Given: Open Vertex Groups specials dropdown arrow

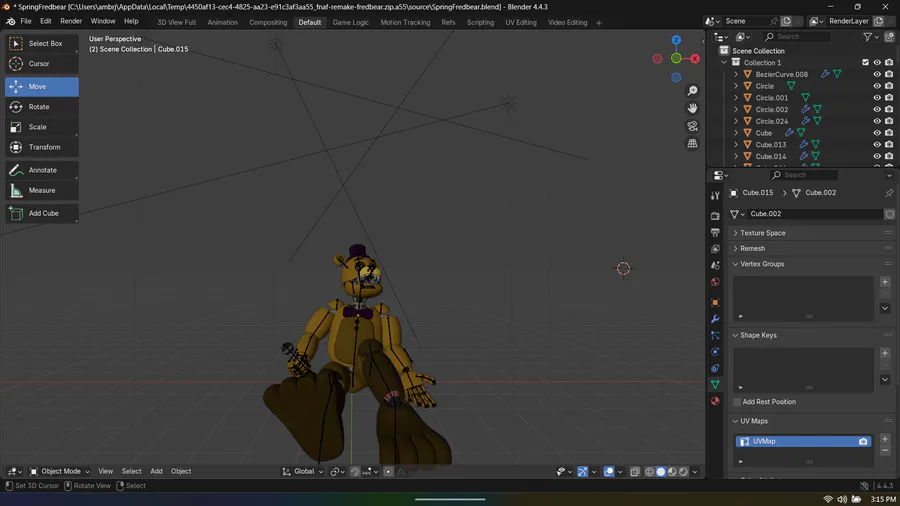Looking at the screenshot, I should tap(885, 308).
